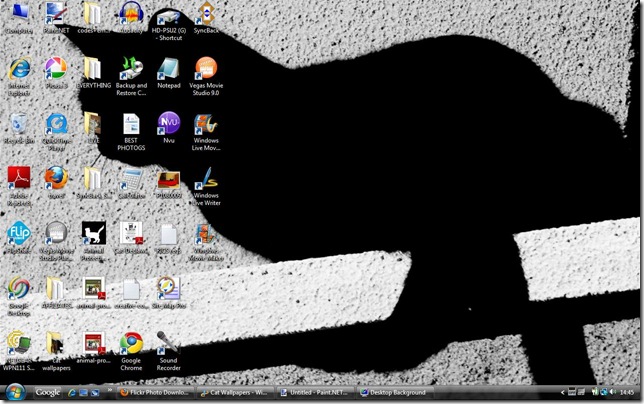Screen dimensions: 644x404
Task: Open the HD-PSU2 (G) drive shortcut
Action: point(168,24)
